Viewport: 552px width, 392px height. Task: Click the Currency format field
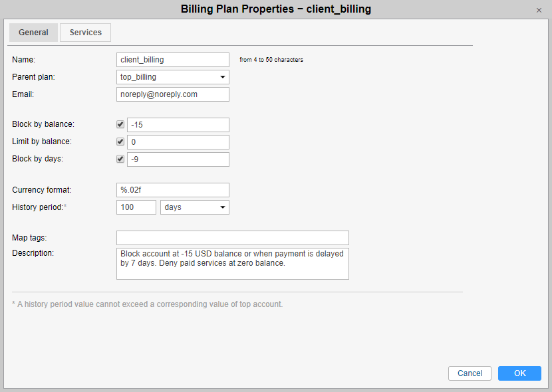173,190
